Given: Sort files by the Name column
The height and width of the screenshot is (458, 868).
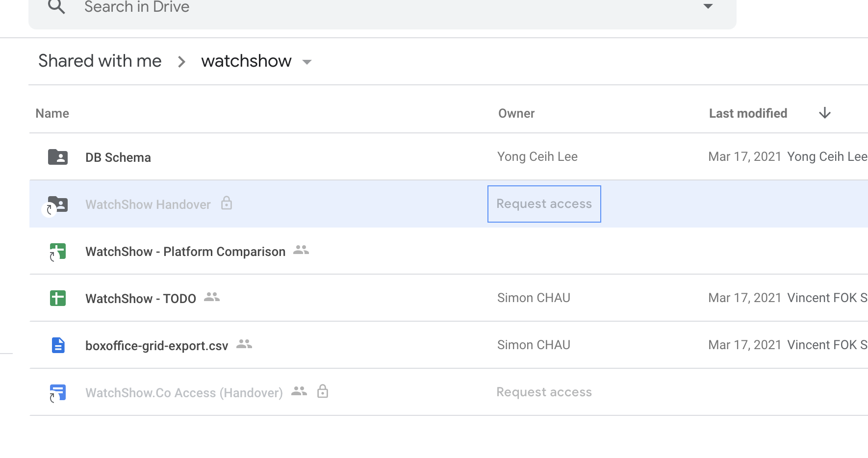Looking at the screenshot, I should point(52,113).
